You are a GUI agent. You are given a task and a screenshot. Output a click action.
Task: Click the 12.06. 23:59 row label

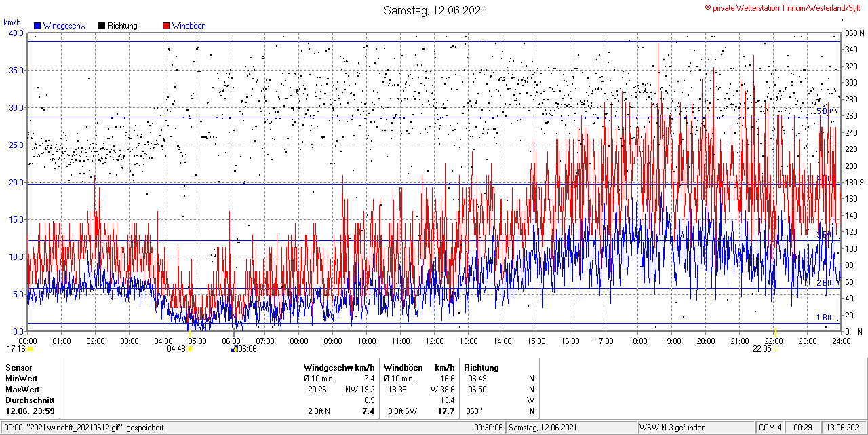(30, 411)
